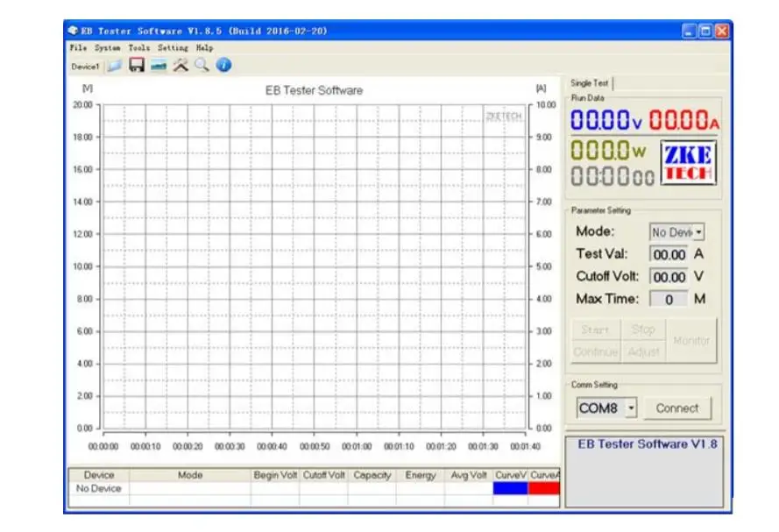This screenshot has height=532, width=779.
Task: Click the Mode column header in table
Action: pyautogui.click(x=190, y=475)
